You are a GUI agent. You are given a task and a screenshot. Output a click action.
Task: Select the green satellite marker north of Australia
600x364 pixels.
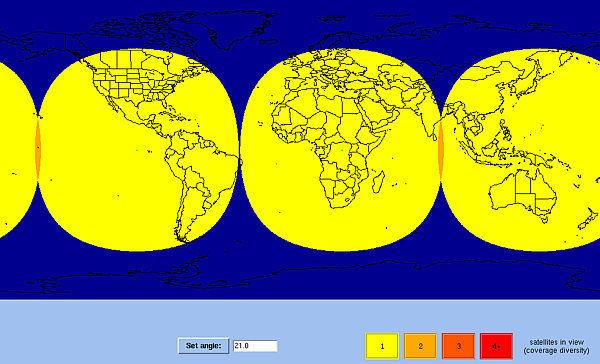point(540,150)
